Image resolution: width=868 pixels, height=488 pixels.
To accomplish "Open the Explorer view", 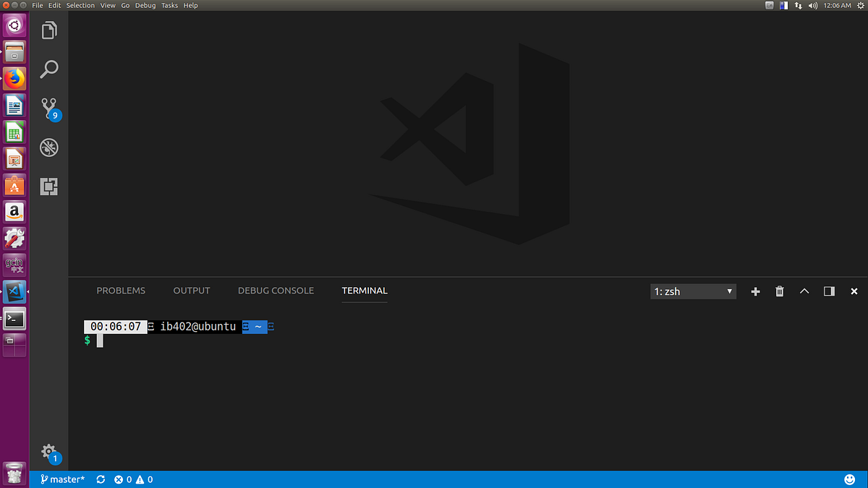I will click(x=48, y=30).
